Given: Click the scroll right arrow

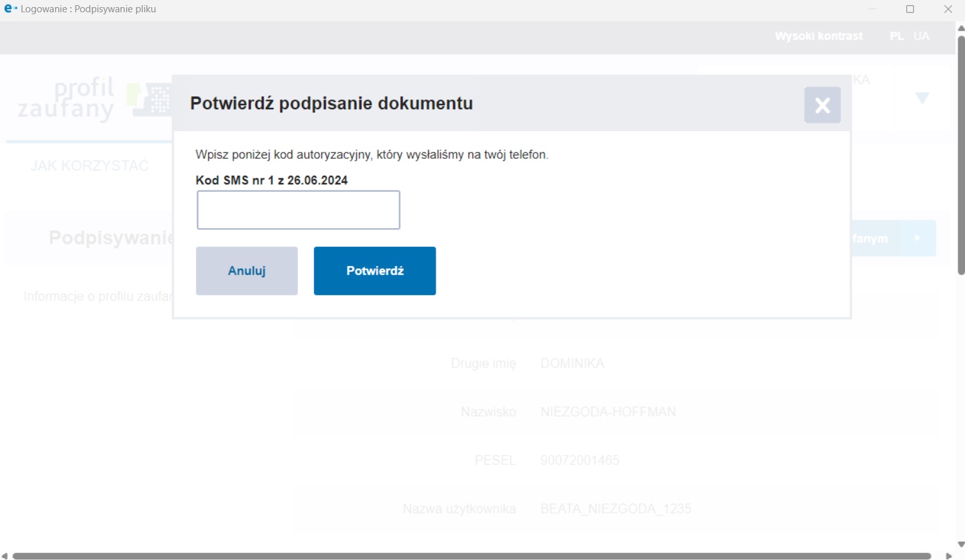Looking at the screenshot, I should pyautogui.click(x=948, y=556).
